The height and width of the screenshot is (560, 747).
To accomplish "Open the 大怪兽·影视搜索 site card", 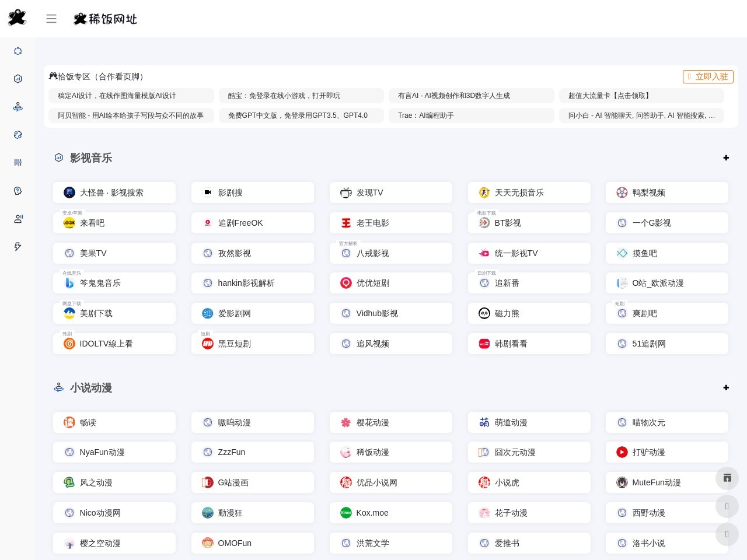I will coord(114,192).
